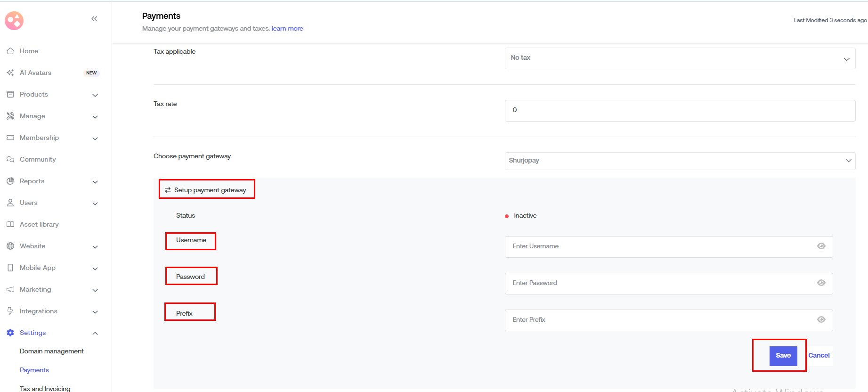Expand the Products menu chevron
Image resolution: width=868 pixels, height=392 pixels.
pyautogui.click(x=95, y=95)
